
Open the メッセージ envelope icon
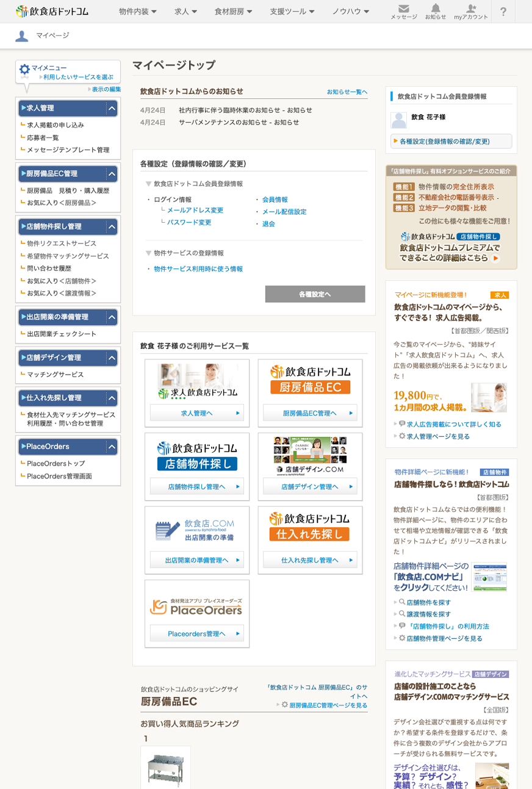click(403, 9)
